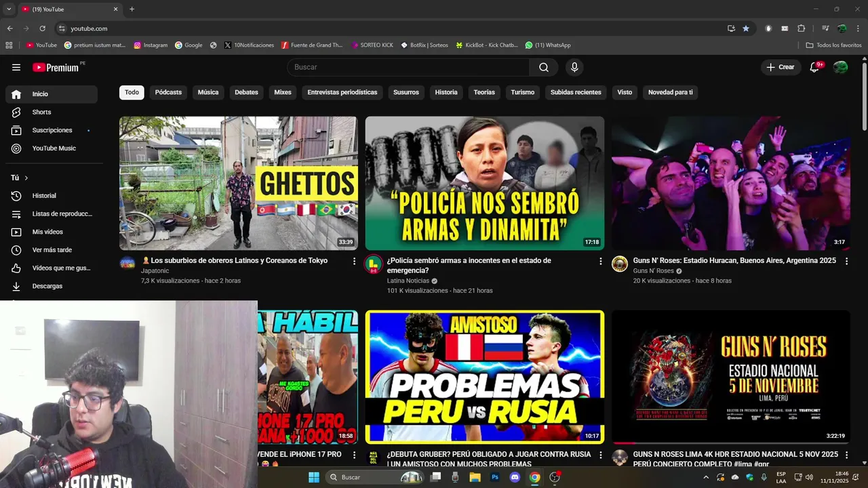Viewport: 868px width, 488px height.
Task: Open the GHETTOS video thumbnail
Action: point(239,183)
